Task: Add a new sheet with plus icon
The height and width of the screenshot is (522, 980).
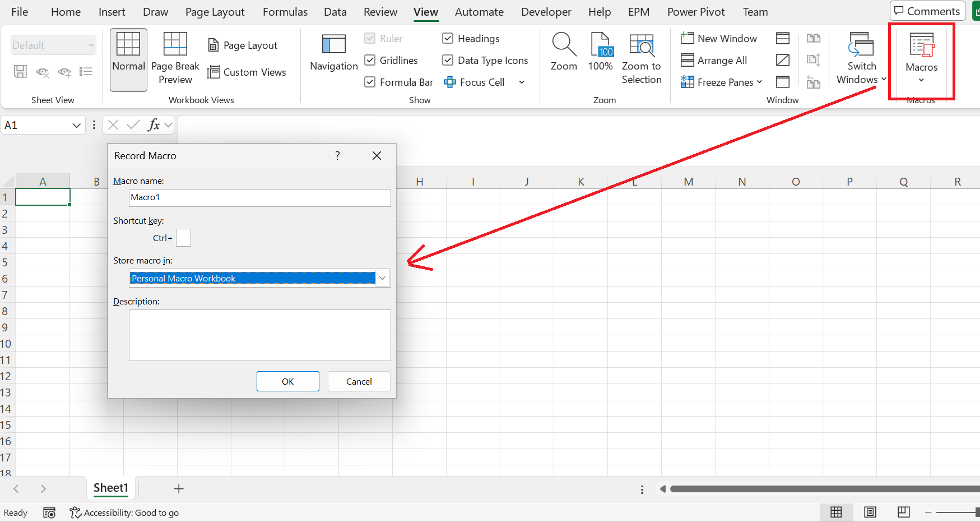Action: pos(179,489)
